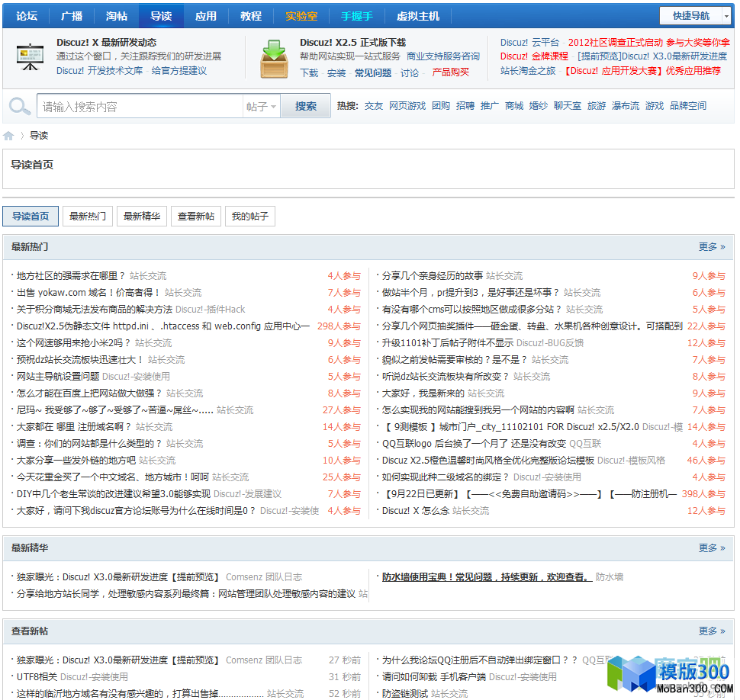Open the 论坛 navigation tab
The width and height of the screenshot is (740, 700).
[x=27, y=16]
